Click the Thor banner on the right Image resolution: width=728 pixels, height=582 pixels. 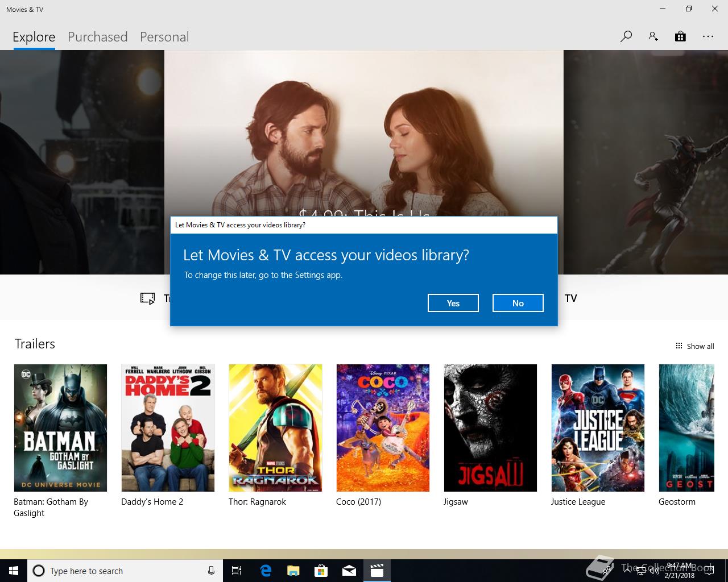click(x=646, y=162)
